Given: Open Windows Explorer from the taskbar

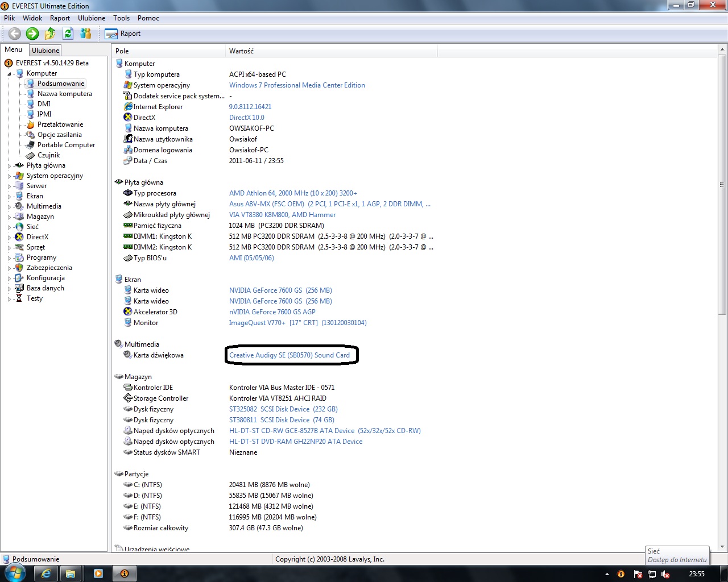Looking at the screenshot, I should [71, 573].
